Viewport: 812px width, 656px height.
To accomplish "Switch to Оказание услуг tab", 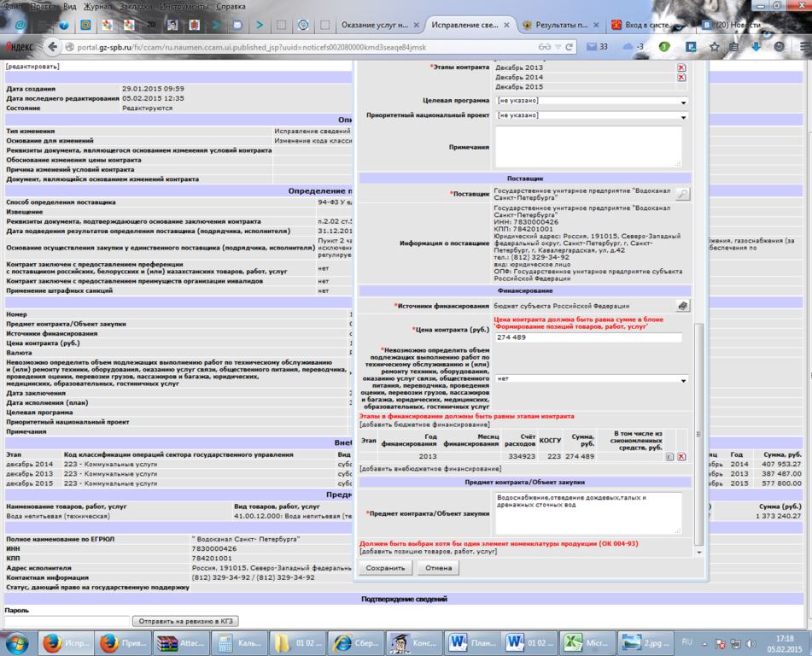I will coord(374,25).
